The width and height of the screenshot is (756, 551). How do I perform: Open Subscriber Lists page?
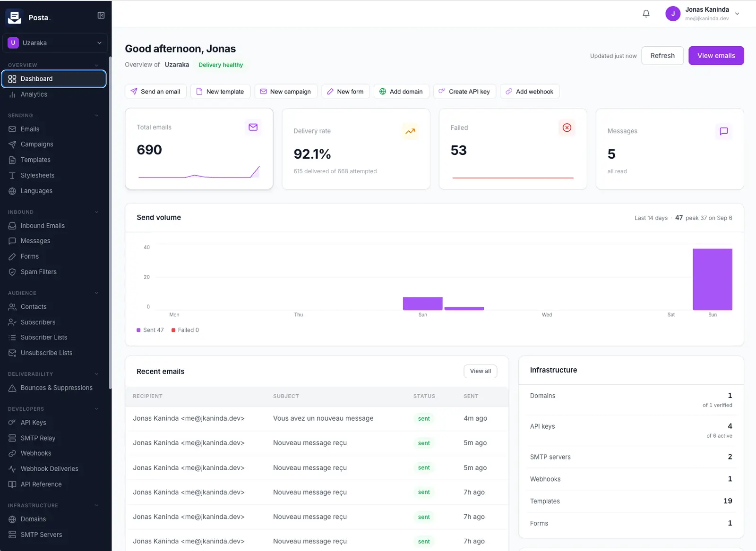53,338
